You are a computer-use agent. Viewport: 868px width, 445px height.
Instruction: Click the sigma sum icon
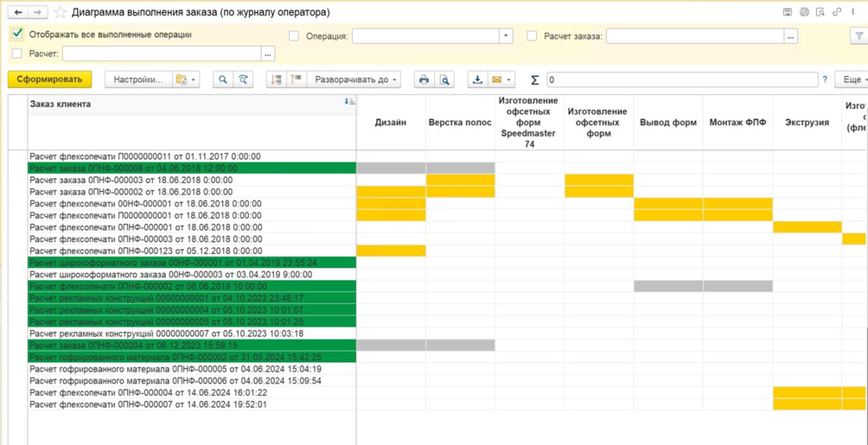[x=534, y=79]
